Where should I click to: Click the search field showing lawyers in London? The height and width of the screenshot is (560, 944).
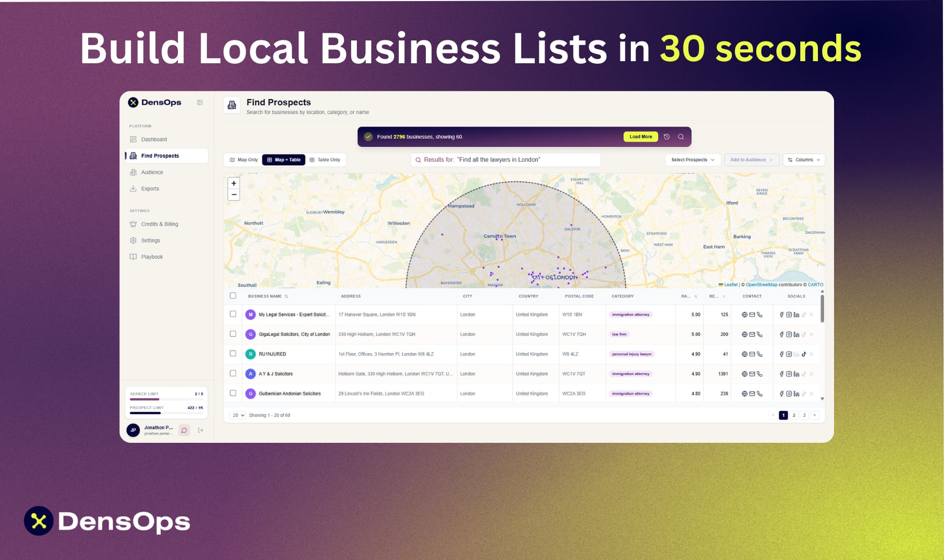coord(506,160)
